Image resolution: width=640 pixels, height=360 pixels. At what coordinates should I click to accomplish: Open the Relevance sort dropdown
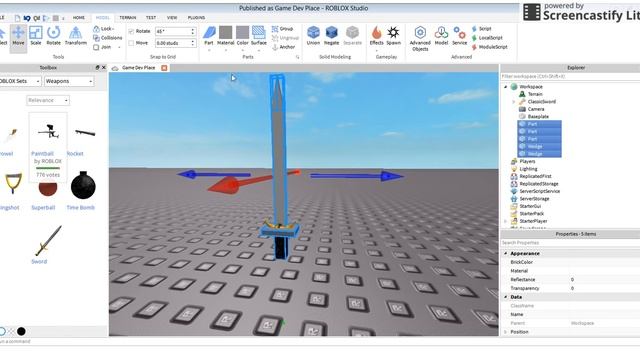coord(48,100)
